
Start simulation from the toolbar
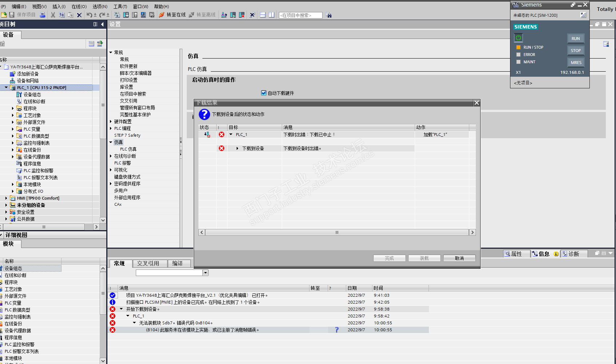coord(143,15)
